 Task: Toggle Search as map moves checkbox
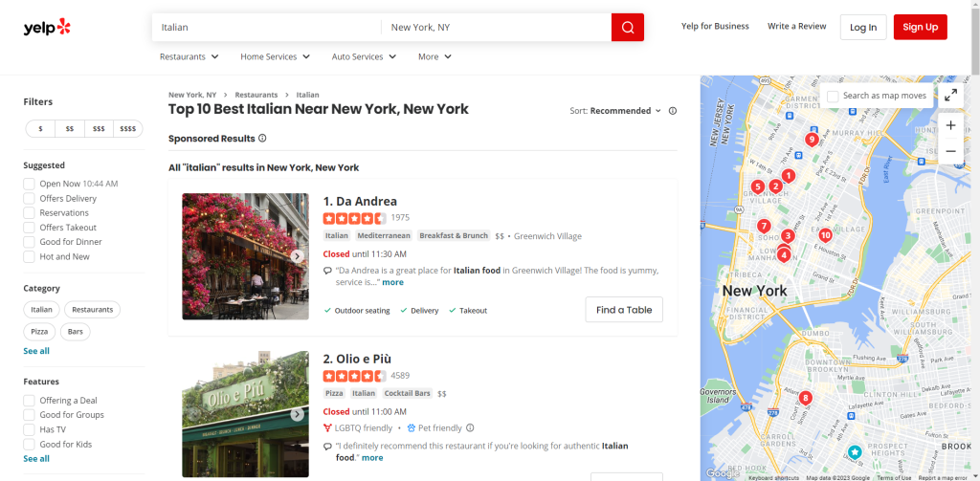pyautogui.click(x=833, y=96)
